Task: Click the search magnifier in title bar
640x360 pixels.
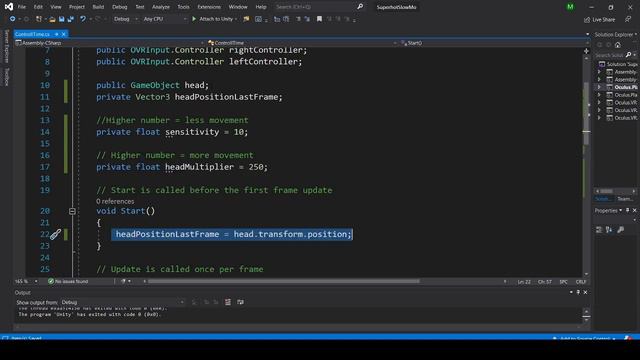Action: tap(360, 7)
